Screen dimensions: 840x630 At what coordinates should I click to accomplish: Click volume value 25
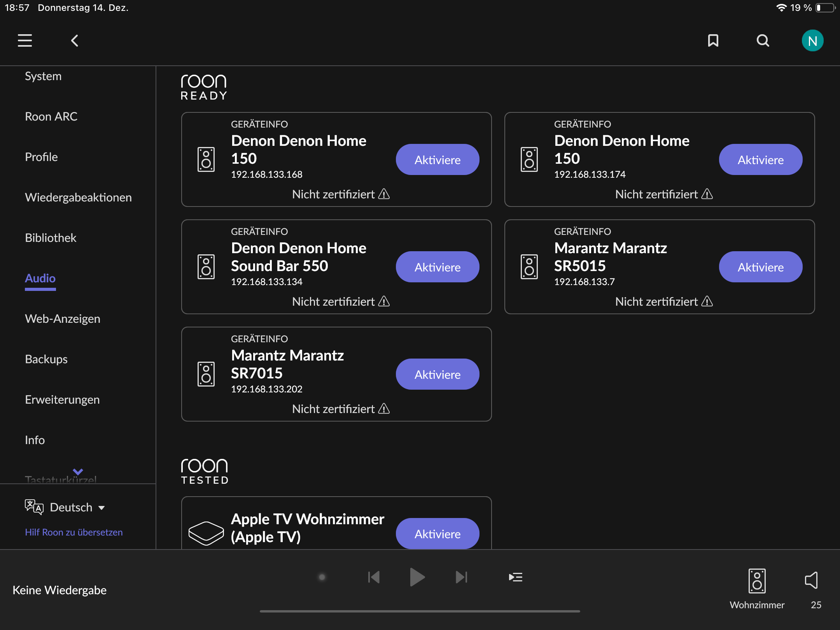pos(816,605)
